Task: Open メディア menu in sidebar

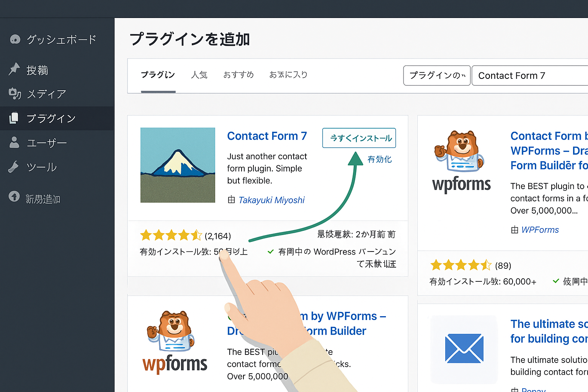Action: [x=46, y=94]
